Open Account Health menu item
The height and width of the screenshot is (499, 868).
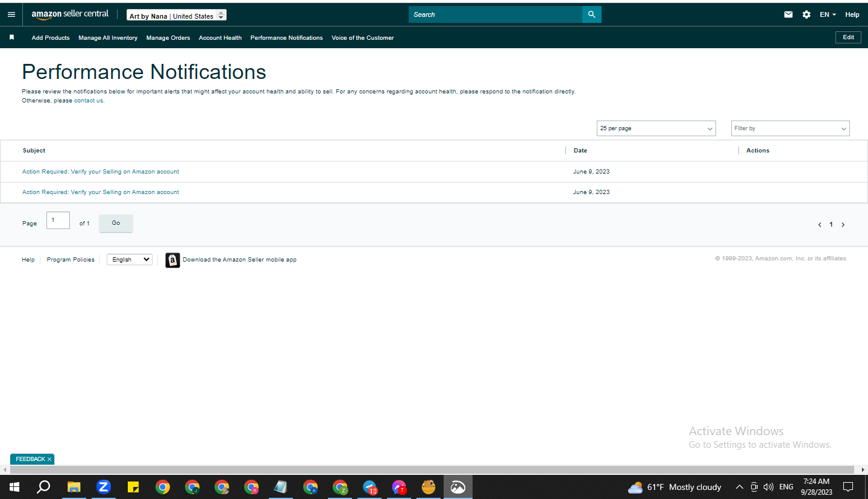click(x=220, y=37)
